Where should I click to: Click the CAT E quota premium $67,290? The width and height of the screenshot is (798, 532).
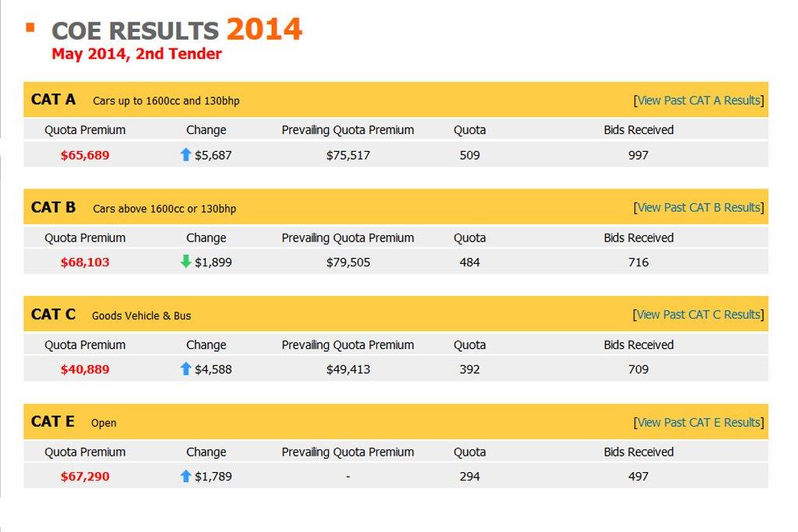point(85,476)
